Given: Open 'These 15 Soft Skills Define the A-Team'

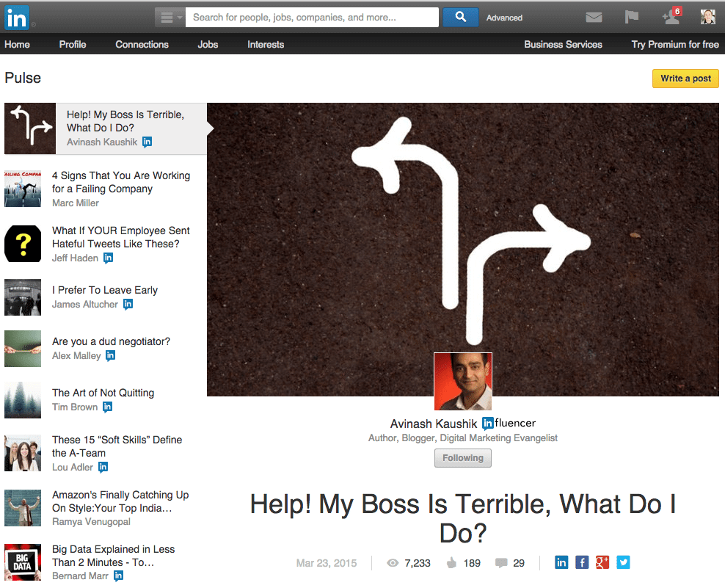Looking at the screenshot, I should [117, 446].
